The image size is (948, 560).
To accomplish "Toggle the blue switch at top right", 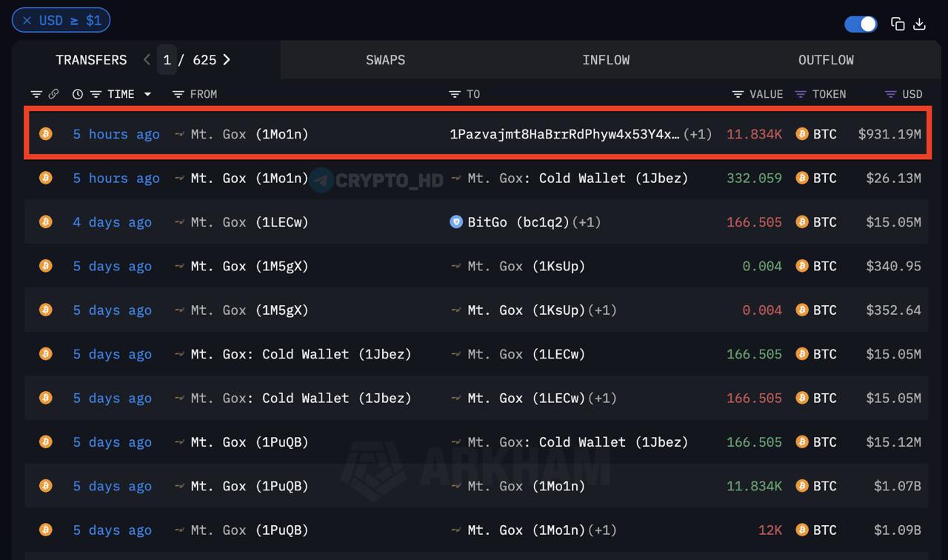I will coord(861,24).
